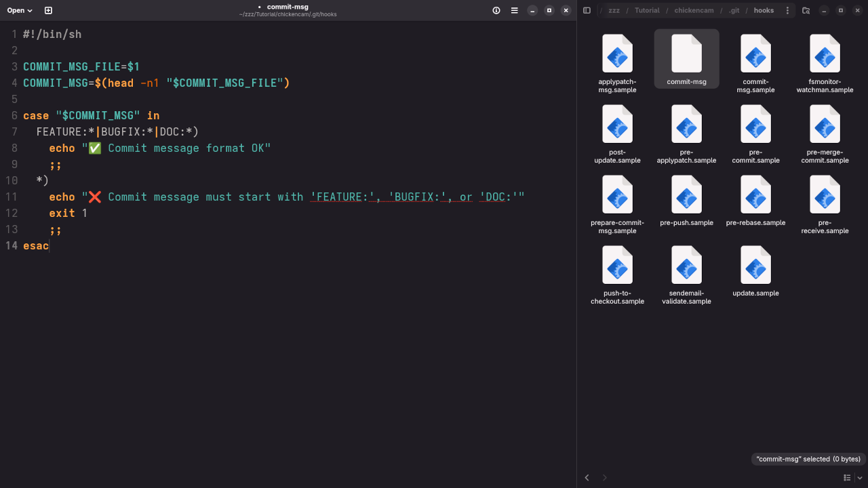Select the prepare-commit-msg.sample file icon
Screen dimensions: 868x488
point(617,195)
